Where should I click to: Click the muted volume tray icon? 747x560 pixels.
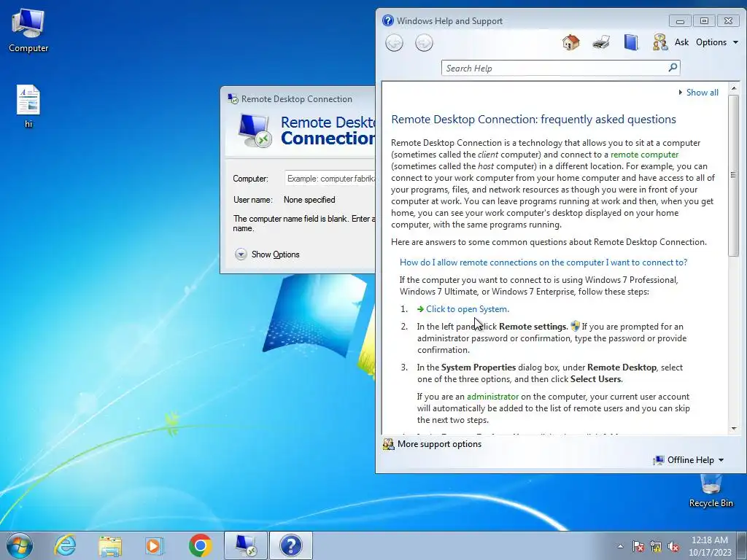click(x=673, y=546)
